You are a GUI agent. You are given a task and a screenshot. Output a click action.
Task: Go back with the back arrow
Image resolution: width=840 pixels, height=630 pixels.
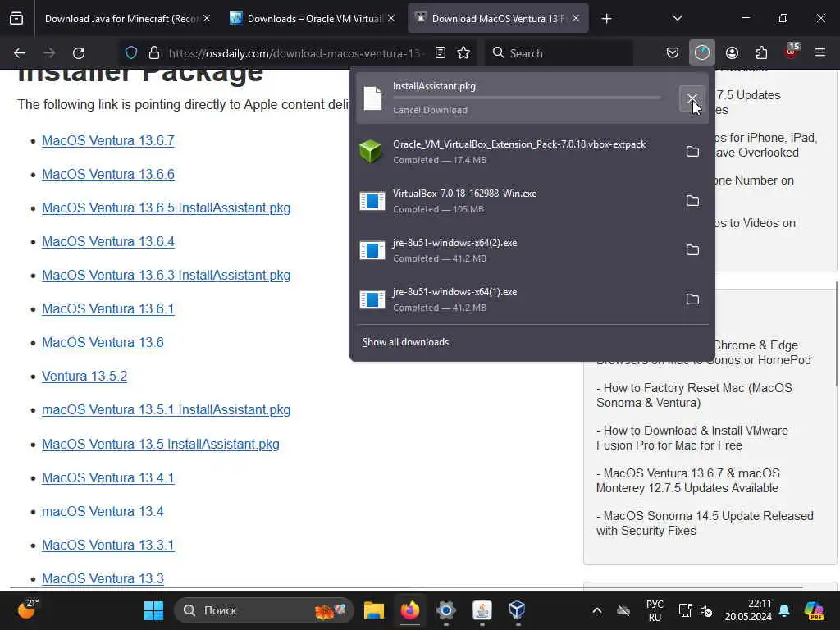click(20, 53)
